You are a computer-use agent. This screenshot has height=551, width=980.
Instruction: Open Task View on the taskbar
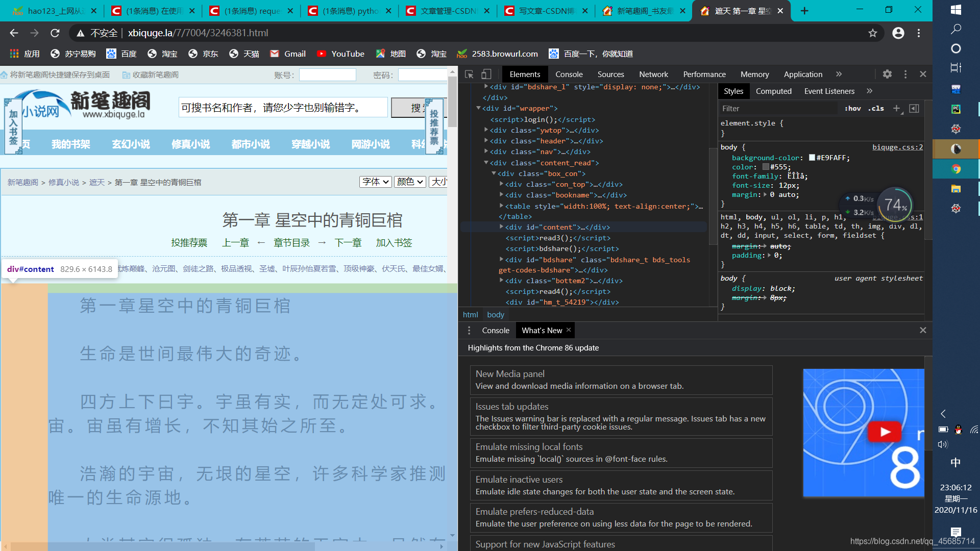956,68
